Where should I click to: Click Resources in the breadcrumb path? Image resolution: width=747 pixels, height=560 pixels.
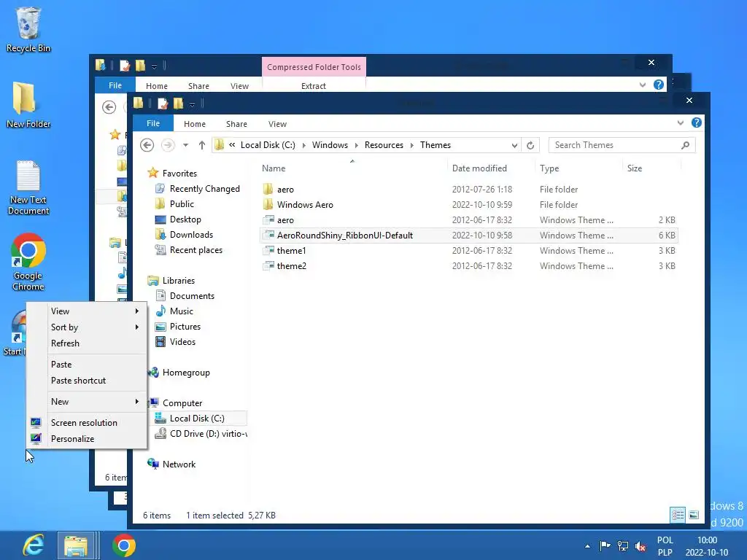tap(384, 145)
